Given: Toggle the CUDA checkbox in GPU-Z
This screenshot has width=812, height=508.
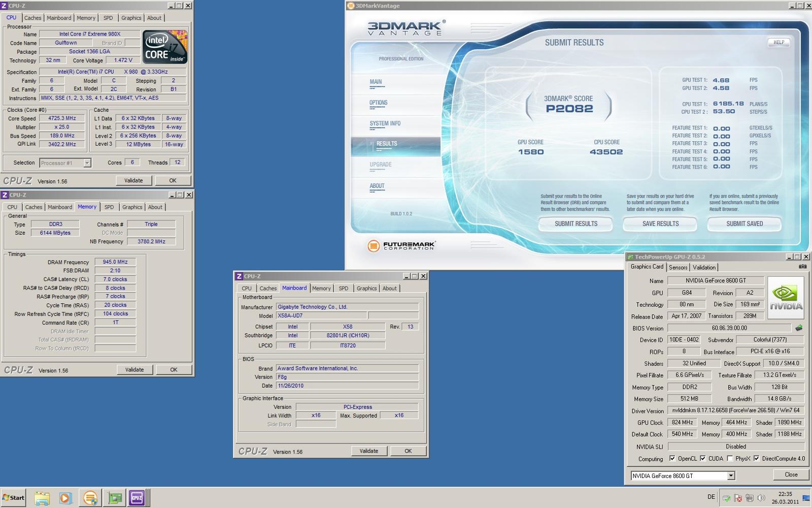Looking at the screenshot, I should click(x=703, y=458).
